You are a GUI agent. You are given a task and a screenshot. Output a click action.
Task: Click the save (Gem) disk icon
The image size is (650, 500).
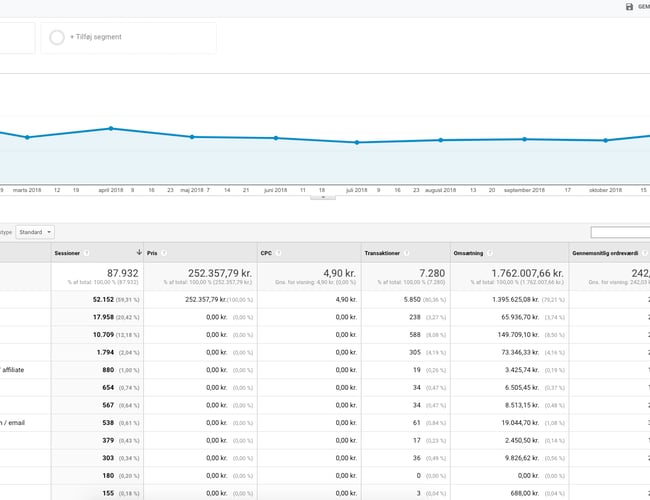point(629,7)
